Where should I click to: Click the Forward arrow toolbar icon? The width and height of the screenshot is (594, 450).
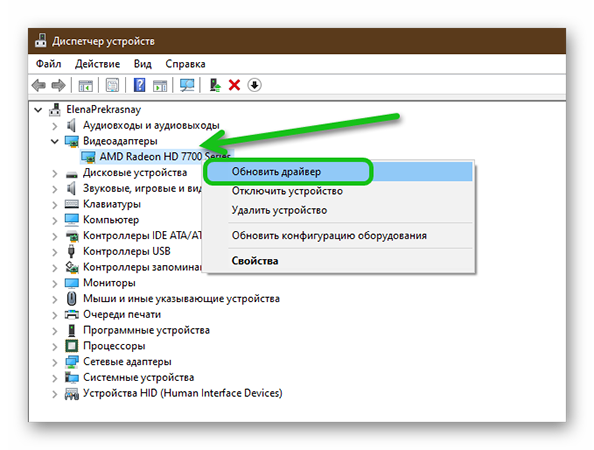(x=58, y=85)
